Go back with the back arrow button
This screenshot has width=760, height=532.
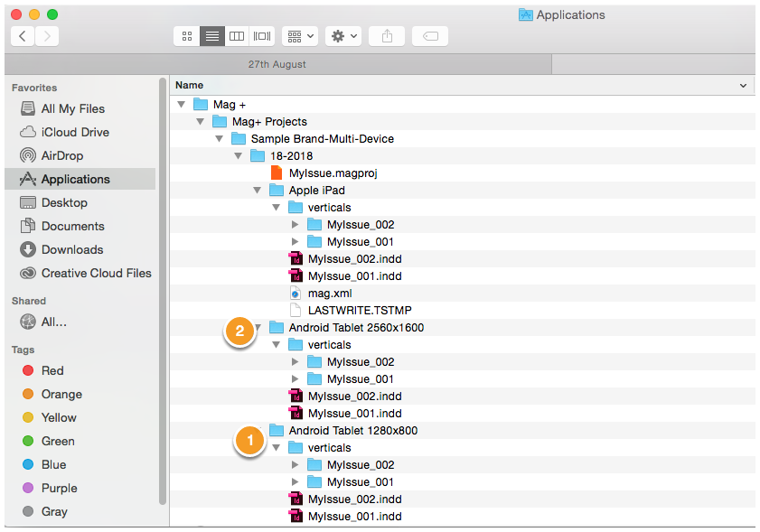[23, 36]
